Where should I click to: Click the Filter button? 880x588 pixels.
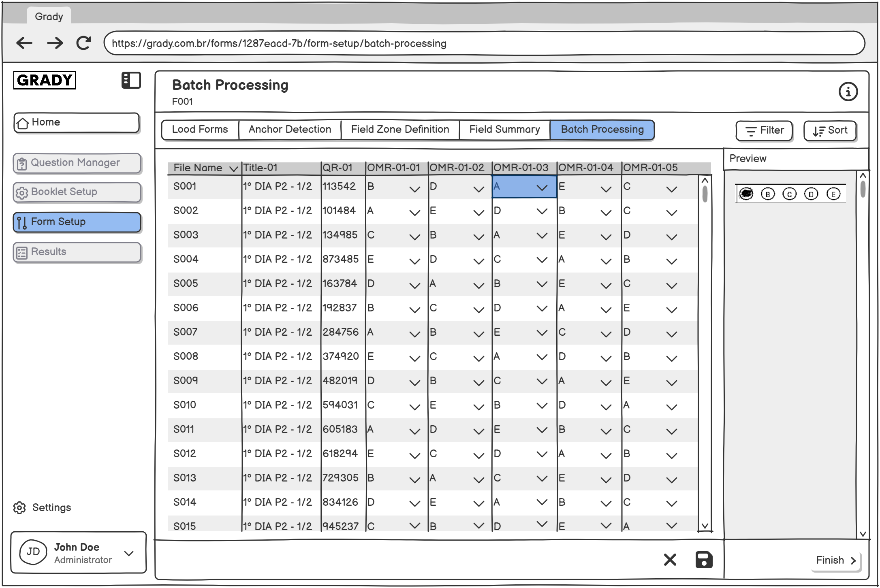click(x=764, y=131)
